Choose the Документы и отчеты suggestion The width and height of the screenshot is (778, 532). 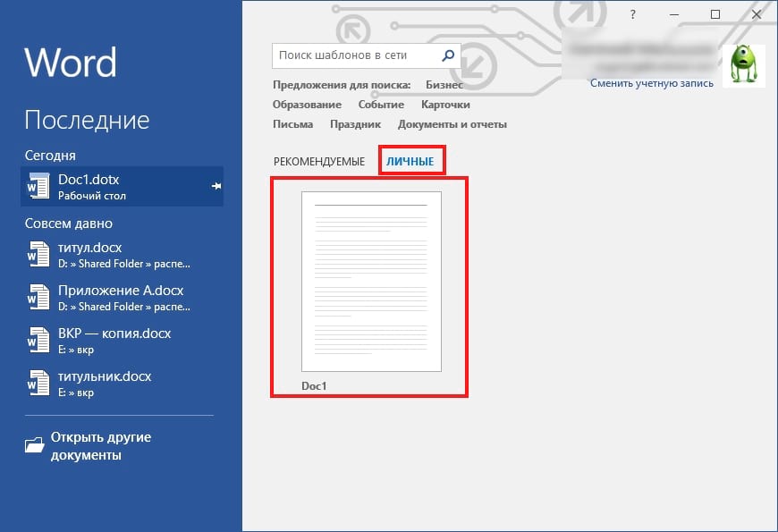coord(452,124)
